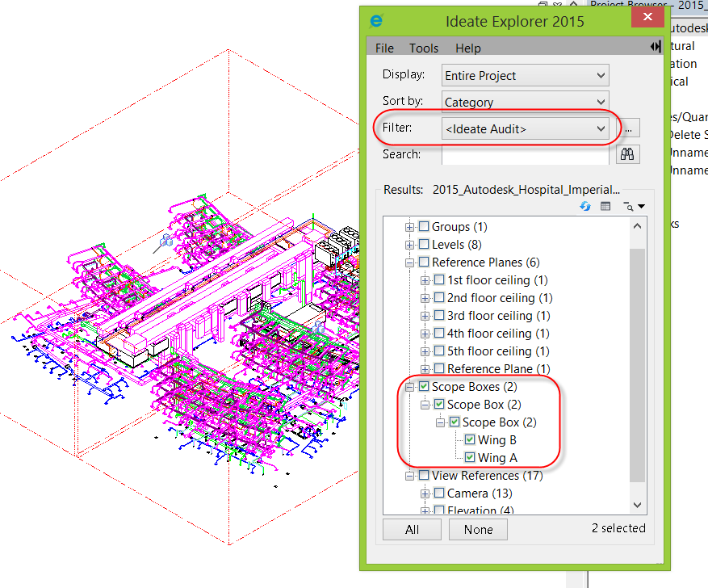Open the Display dropdown showing Entire Project
708x588 pixels.
click(525, 75)
